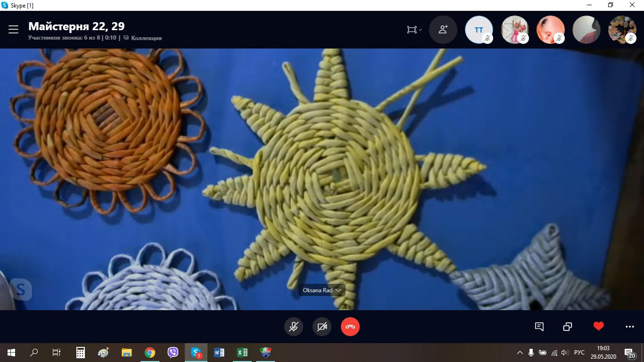Open Google Chrome from taskbar

click(150, 353)
